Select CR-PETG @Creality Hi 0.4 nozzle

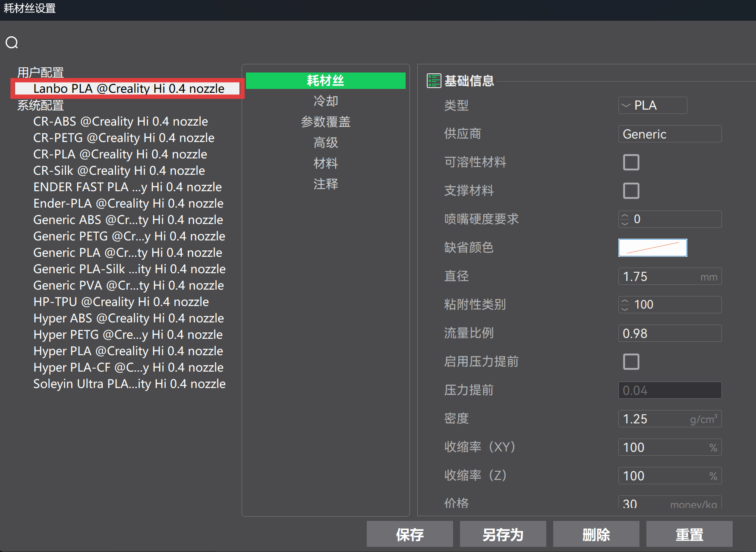click(x=124, y=138)
